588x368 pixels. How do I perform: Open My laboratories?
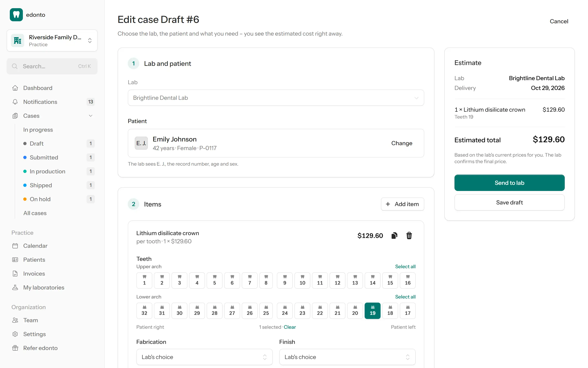52,287
